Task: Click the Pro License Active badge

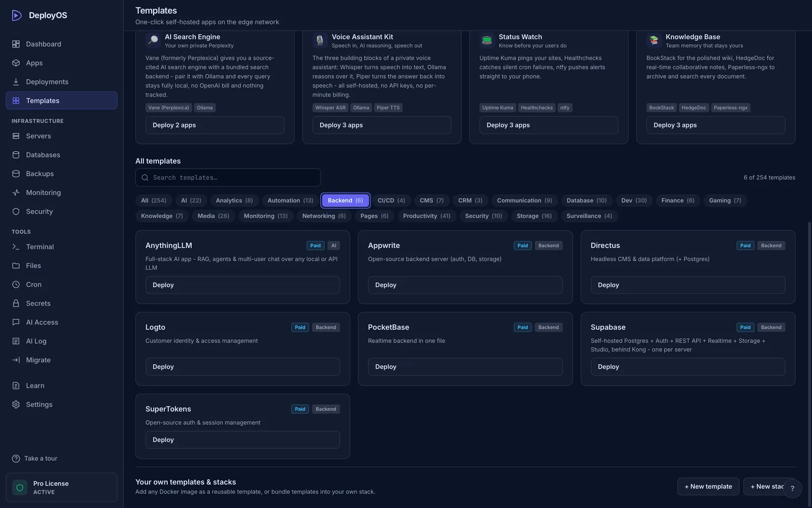Action: pyautogui.click(x=61, y=488)
